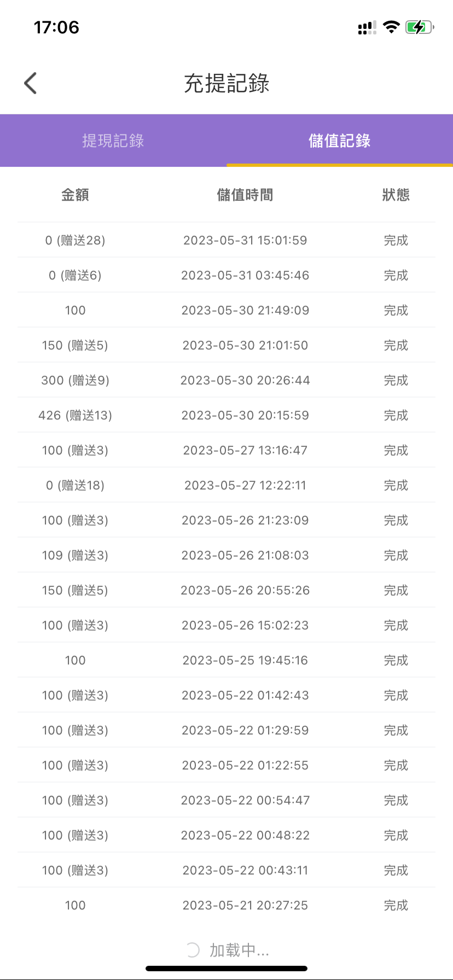The image size is (453, 980).
Task: Tap the Wi-Fi status icon
Action: pyautogui.click(x=391, y=27)
